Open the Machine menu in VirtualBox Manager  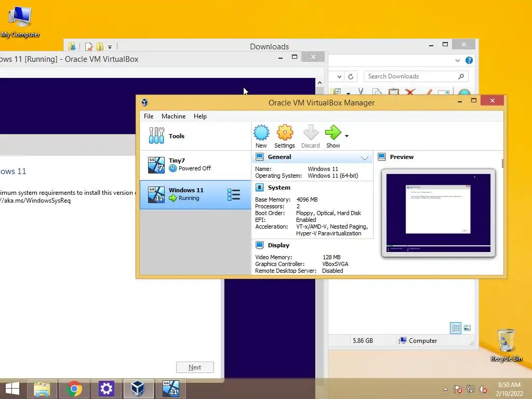tap(174, 116)
